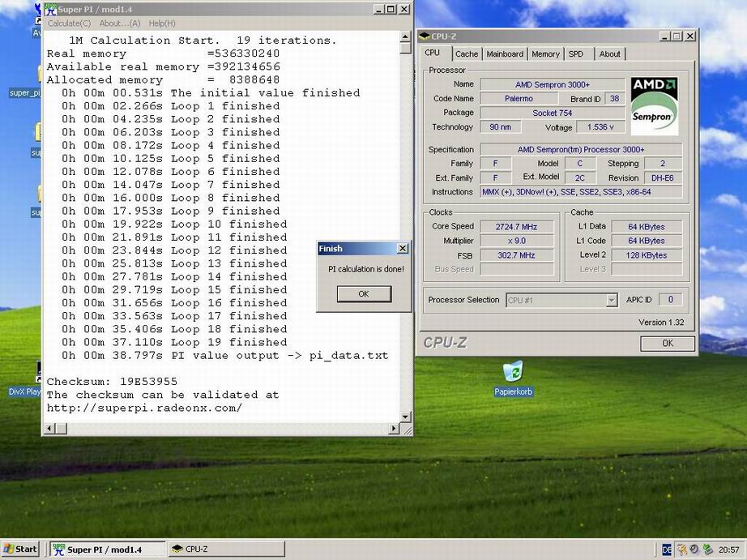Screen dimensions: 747x560
Task: Open the Windows Start menu
Action: [20, 549]
